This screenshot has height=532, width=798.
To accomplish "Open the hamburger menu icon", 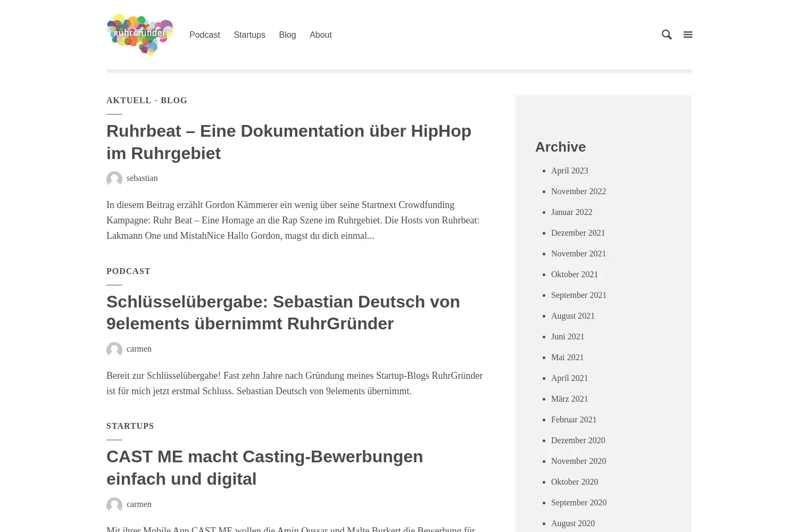I will [x=688, y=35].
